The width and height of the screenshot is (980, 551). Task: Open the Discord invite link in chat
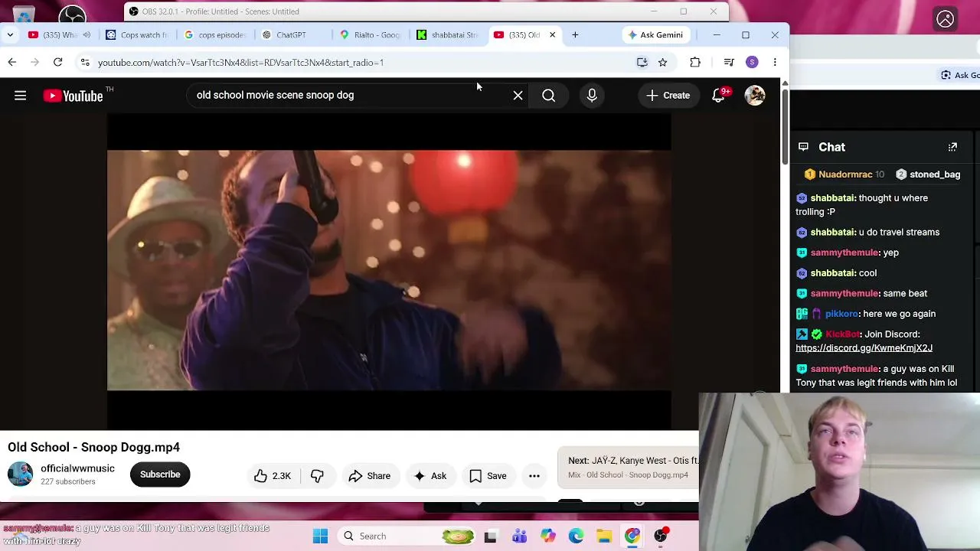[864, 348]
